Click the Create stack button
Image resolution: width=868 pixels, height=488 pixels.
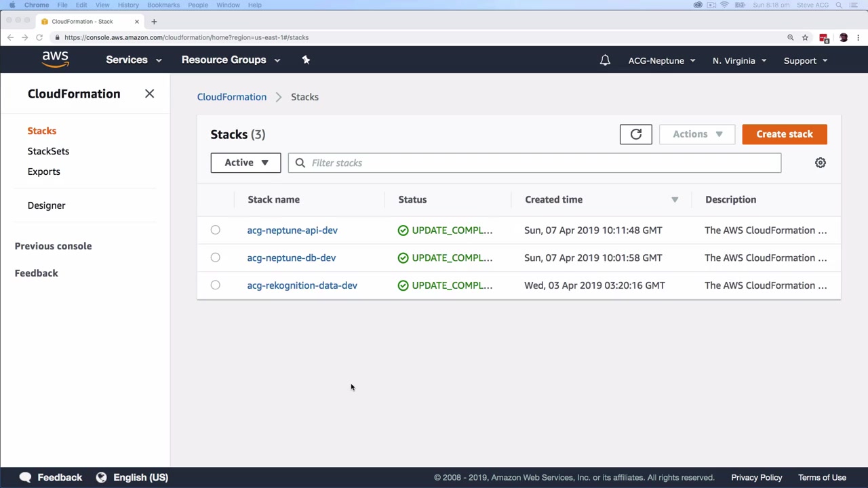(785, 134)
